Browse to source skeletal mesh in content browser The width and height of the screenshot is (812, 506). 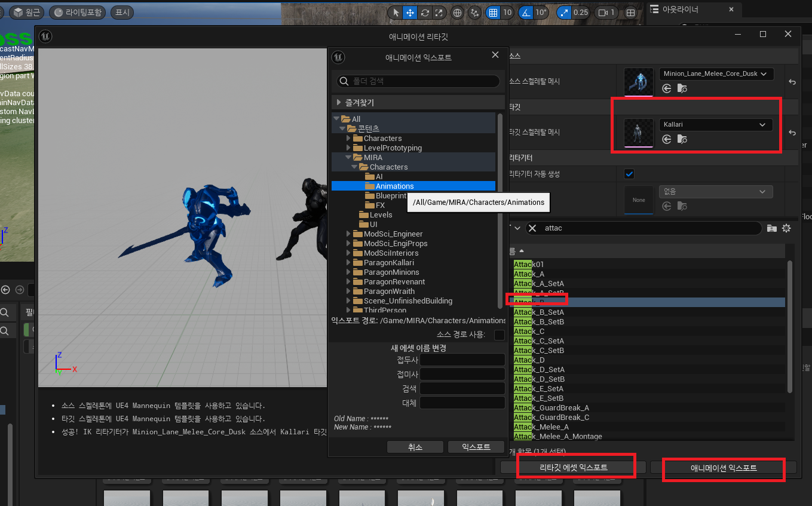point(682,88)
